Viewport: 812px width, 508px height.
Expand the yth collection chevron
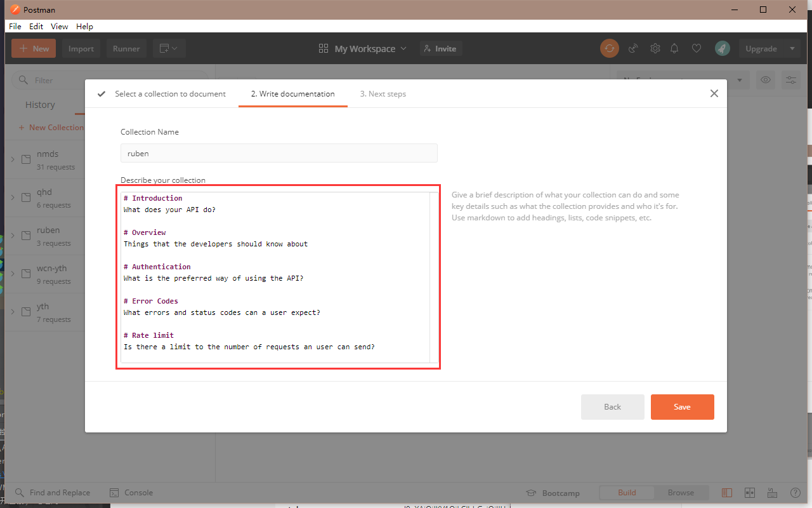pos(13,312)
